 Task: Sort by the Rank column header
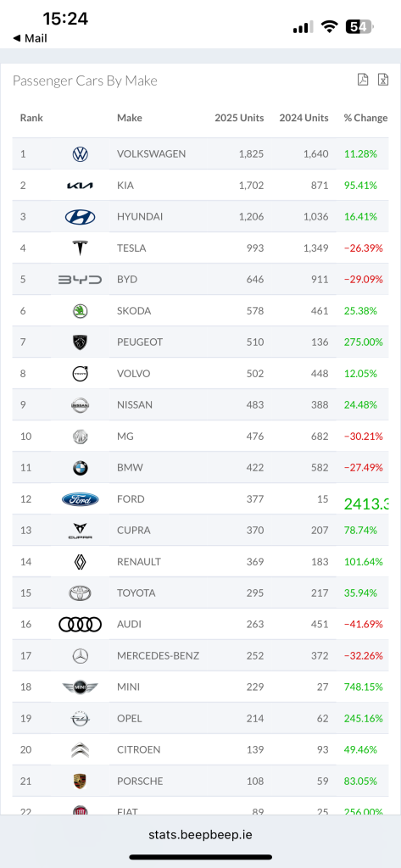tap(31, 118)
